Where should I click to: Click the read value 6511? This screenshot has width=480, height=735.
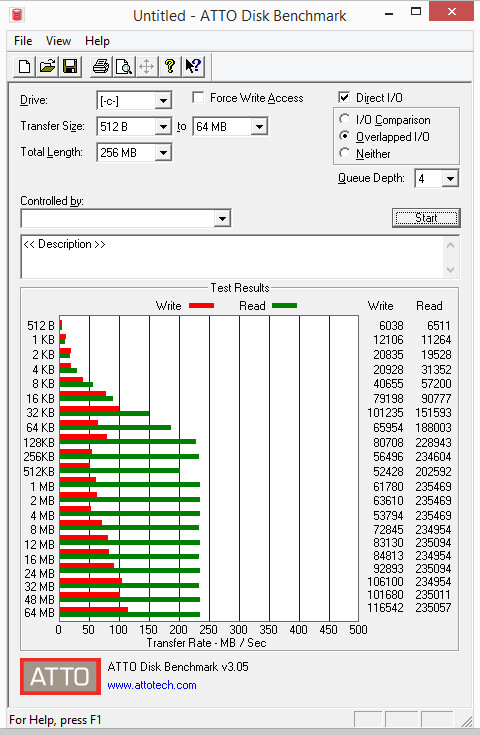tap(438, 325)
